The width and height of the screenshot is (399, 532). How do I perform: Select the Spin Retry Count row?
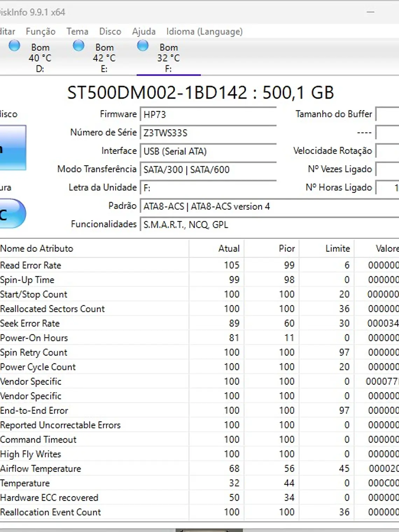(199, 352)
